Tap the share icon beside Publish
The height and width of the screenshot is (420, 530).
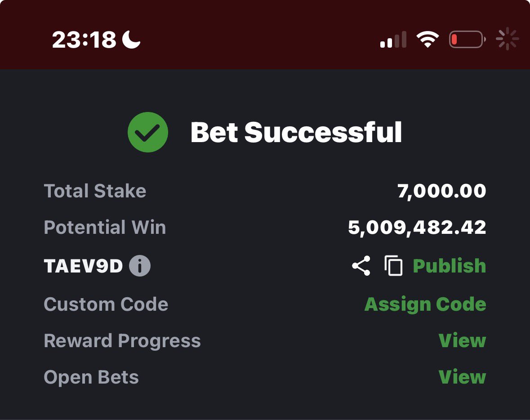[x=361, y=266]
